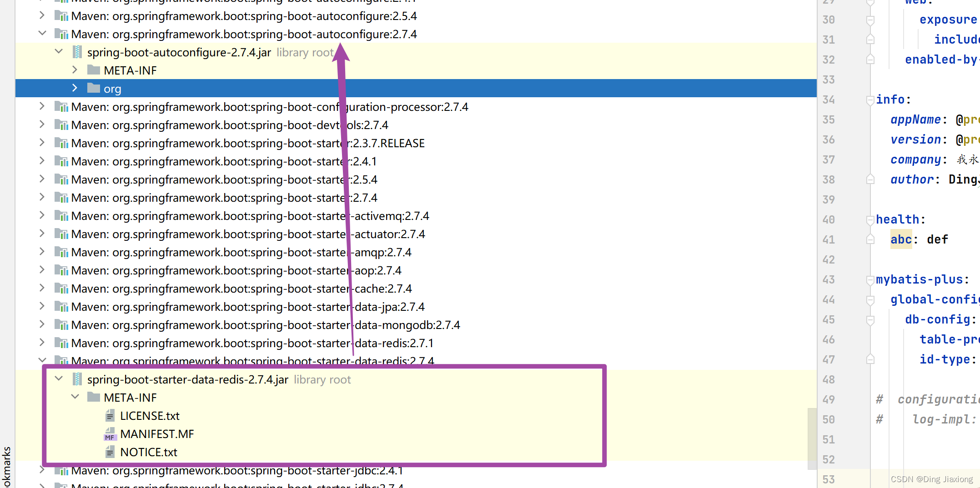Fold the global-config block at line 44
Screen dimensions: 980x488
[x=870, y=299]
